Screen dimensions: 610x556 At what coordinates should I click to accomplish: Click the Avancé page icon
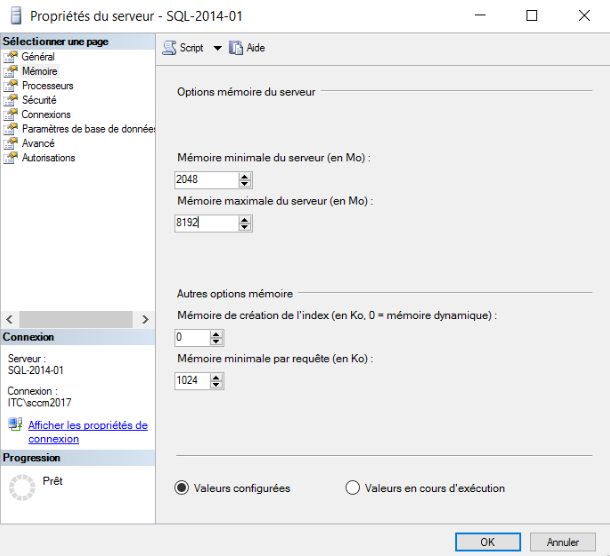point(11,143)
